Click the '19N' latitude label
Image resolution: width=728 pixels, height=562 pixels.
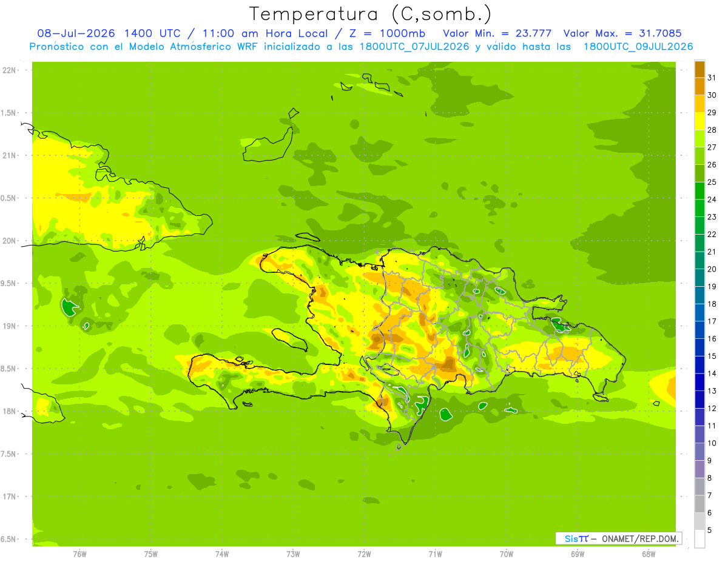10,326
